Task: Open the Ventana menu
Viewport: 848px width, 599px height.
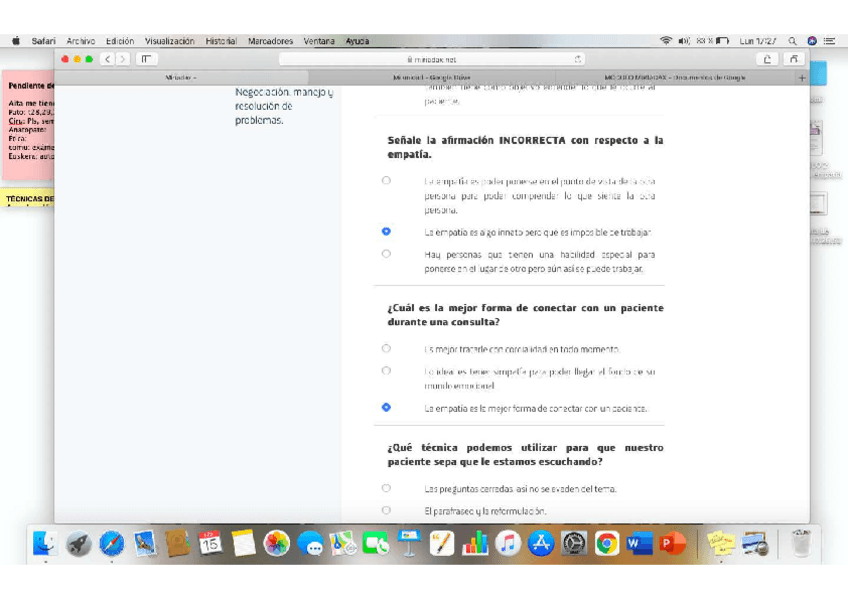Action: point(319,41)
